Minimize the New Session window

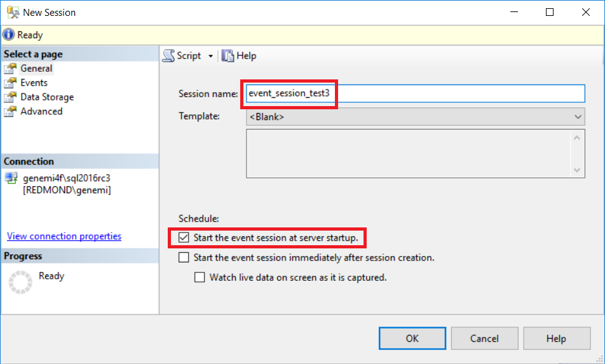point(514,12)
